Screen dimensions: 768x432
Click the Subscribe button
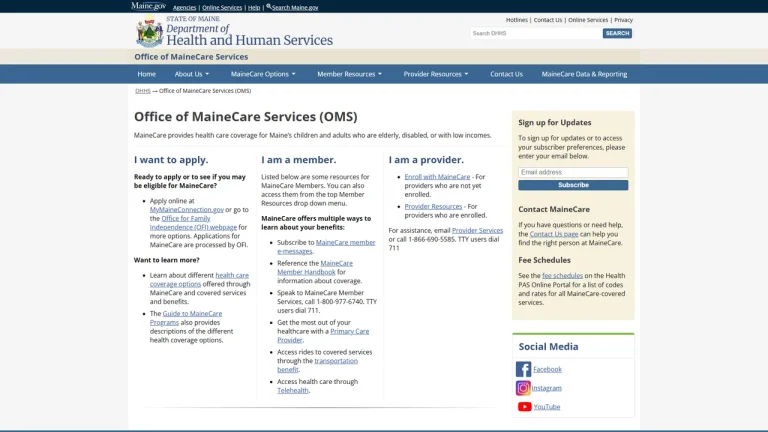[x=573, y=185]
